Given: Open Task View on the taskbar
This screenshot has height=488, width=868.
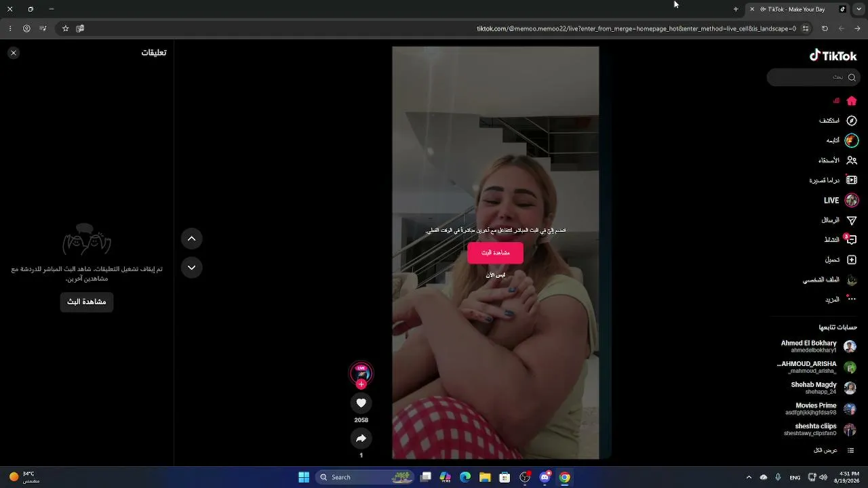Looking at the screenshot, I should click(x=426, y=477).
